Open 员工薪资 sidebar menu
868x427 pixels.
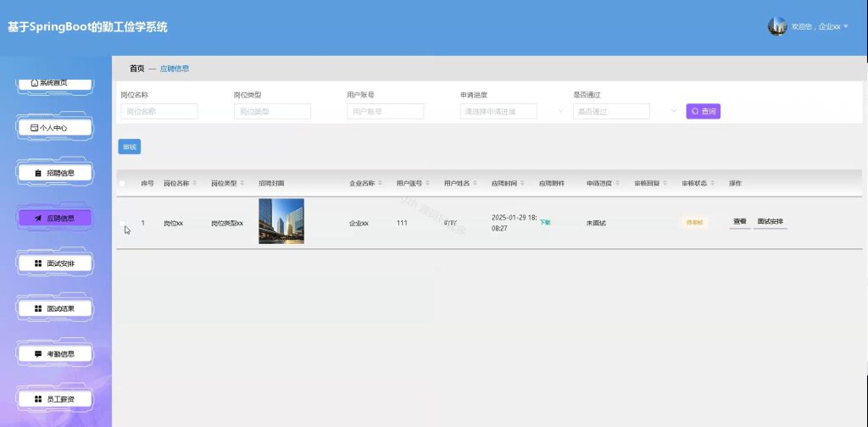point(55,399)
